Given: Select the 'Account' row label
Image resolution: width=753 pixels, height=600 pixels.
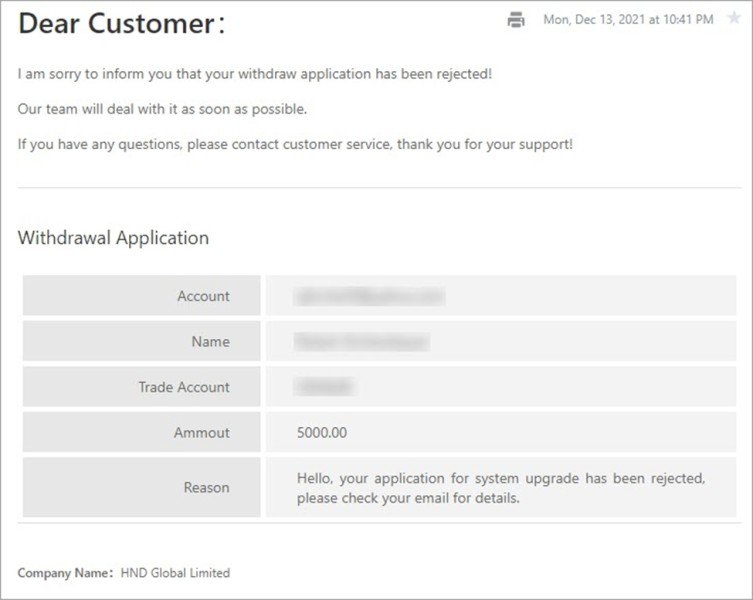Looking at the screenshot, I should 204,296.
